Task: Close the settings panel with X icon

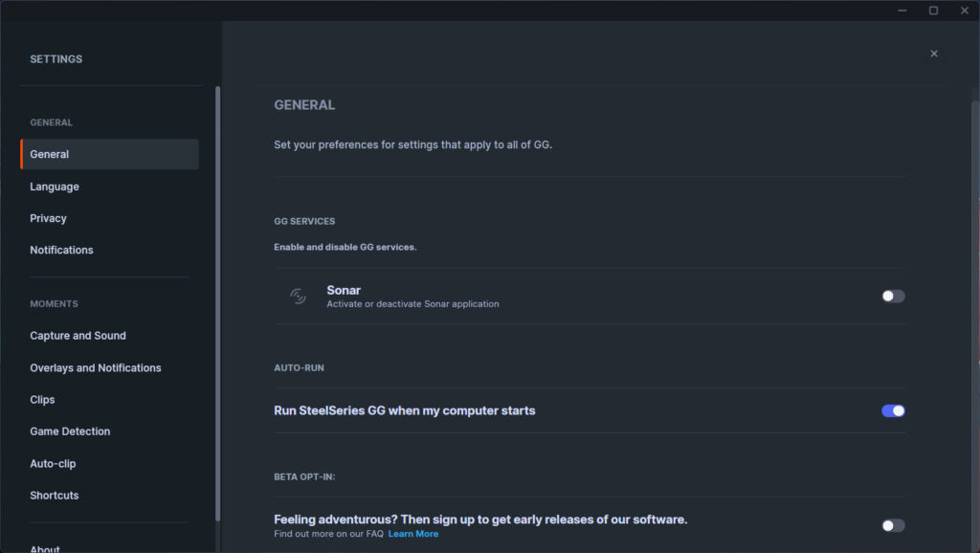Action: [x=934, y=54]
